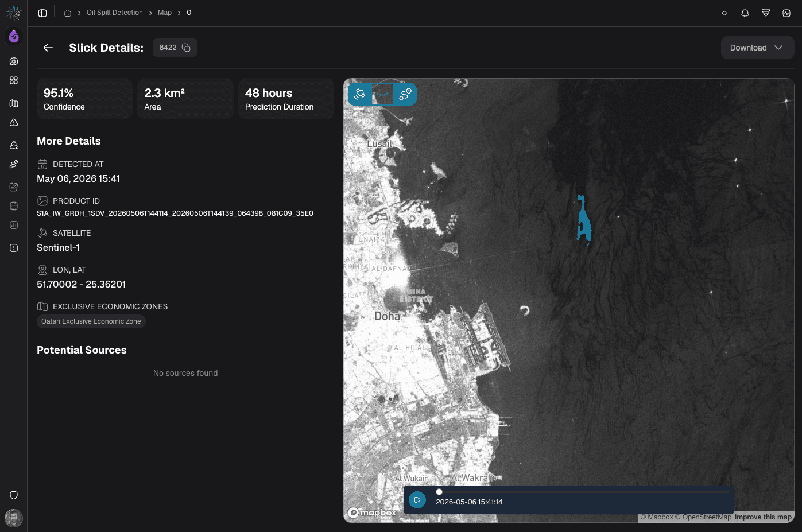The width and height of the screenshot is (802, 532).
Task: Copy slick ID 8422
Action: coord(186,48)
